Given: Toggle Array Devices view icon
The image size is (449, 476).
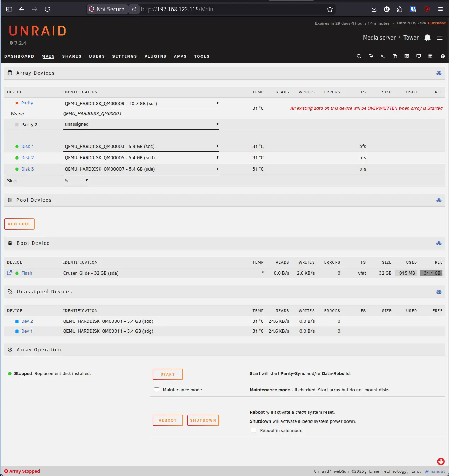Looking at the screenshot, I should [439, 73].
